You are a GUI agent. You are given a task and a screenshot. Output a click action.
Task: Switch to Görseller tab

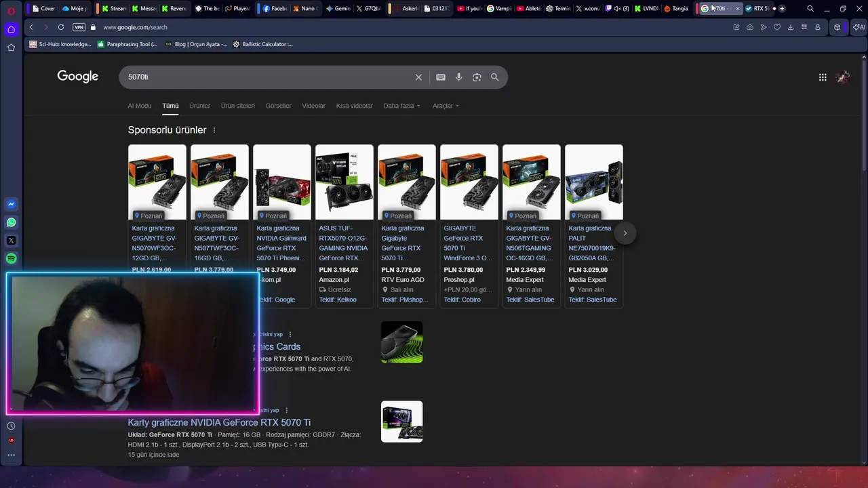tap(278, 106)
